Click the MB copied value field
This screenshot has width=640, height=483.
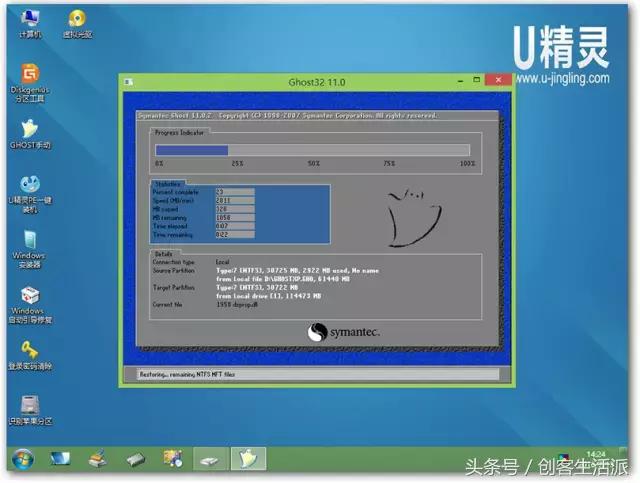tap(235, 209)
